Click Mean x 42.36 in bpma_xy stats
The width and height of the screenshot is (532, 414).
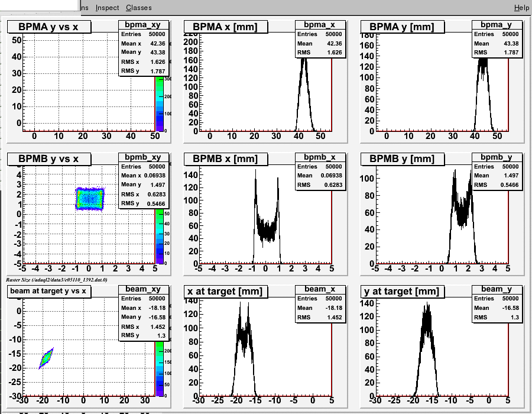[143, 43]
